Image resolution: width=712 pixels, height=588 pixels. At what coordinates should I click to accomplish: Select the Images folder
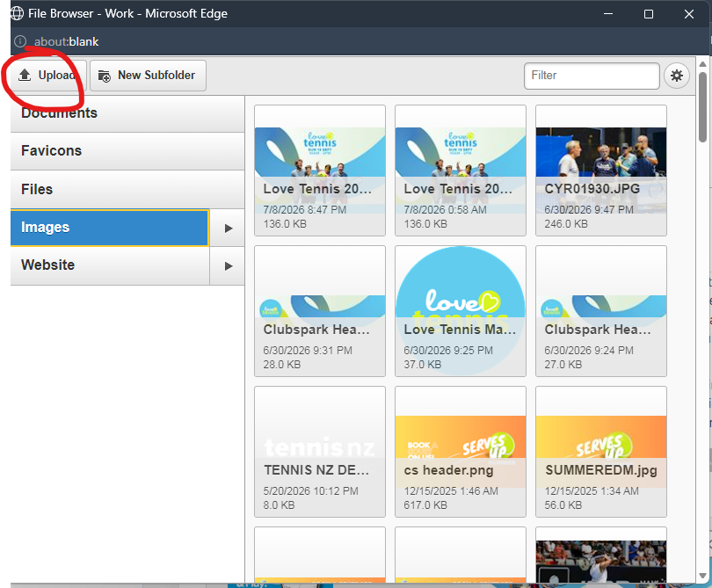109,228
